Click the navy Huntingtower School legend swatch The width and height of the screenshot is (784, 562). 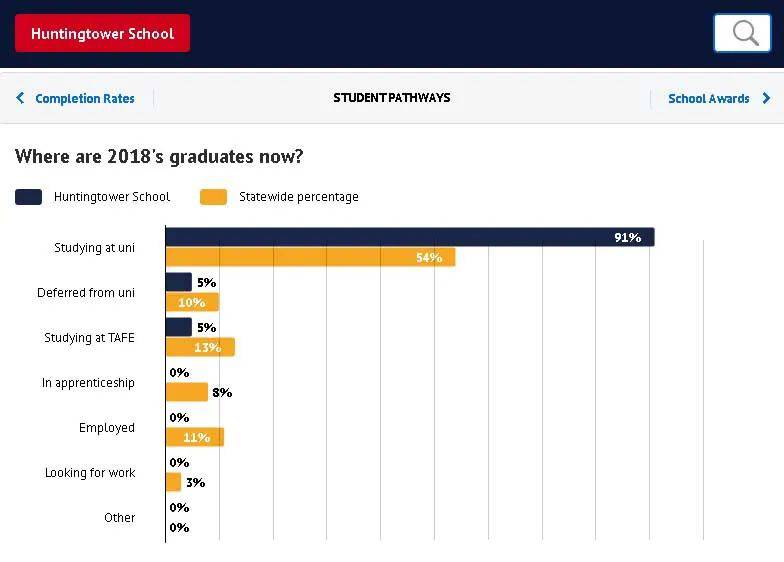[x=28, y=196]
